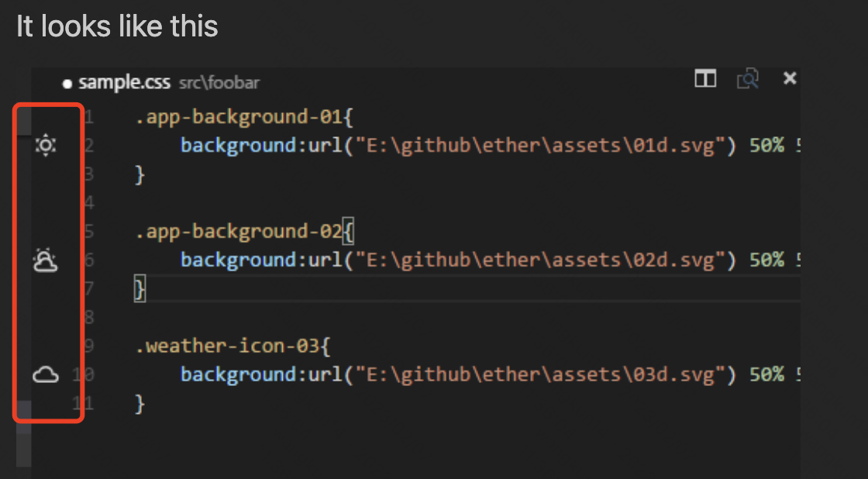Split the editor using the split icon

click(x=705, y=78)
